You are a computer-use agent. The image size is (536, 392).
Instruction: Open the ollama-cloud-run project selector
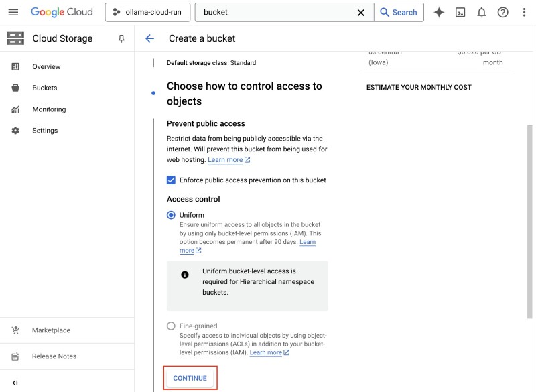tap(147, 12)
